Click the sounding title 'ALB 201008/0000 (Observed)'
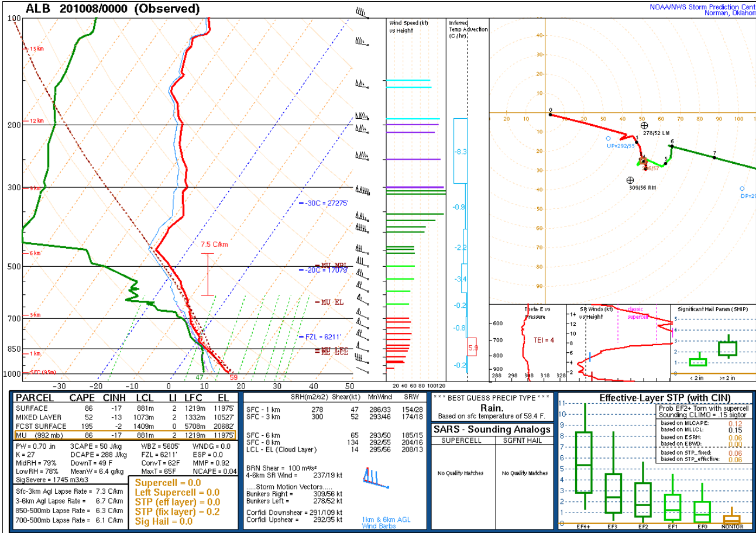This screenshot has width=756, height=533. pos(112,9)
